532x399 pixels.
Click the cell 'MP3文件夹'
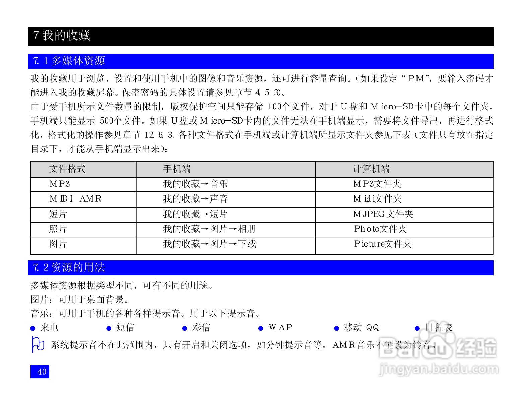[377, 184]
